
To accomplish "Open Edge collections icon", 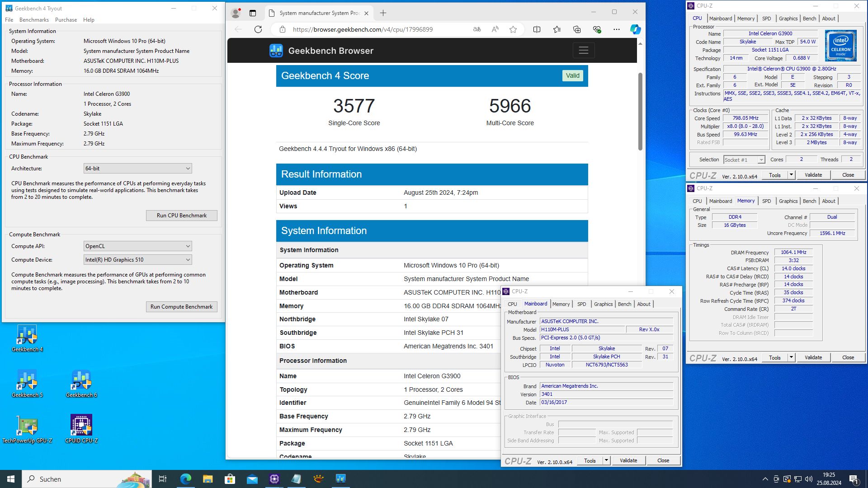I will 577,29.
